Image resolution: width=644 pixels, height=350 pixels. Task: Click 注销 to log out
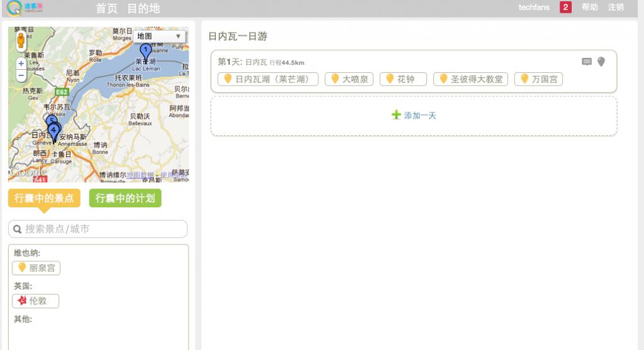[616, 7]
